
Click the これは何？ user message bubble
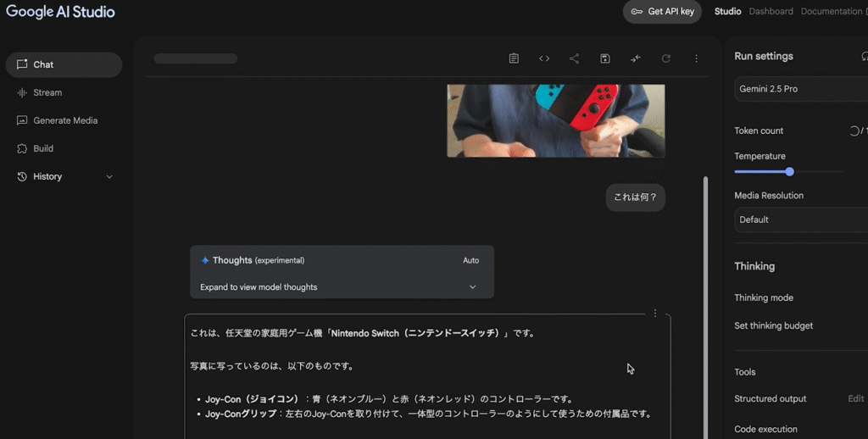point(636,197)
